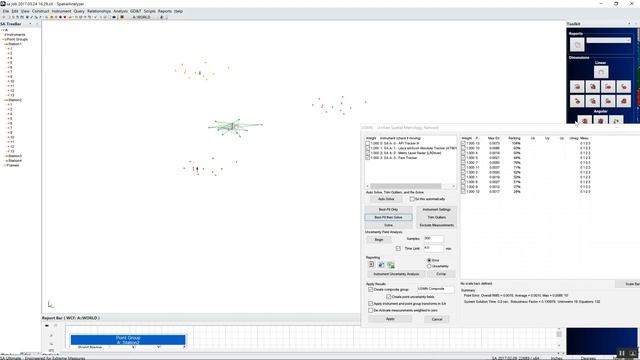The image size is (640, 360).
Task: Select the Uncertainty reporting radio button
Action: [429, 266]
